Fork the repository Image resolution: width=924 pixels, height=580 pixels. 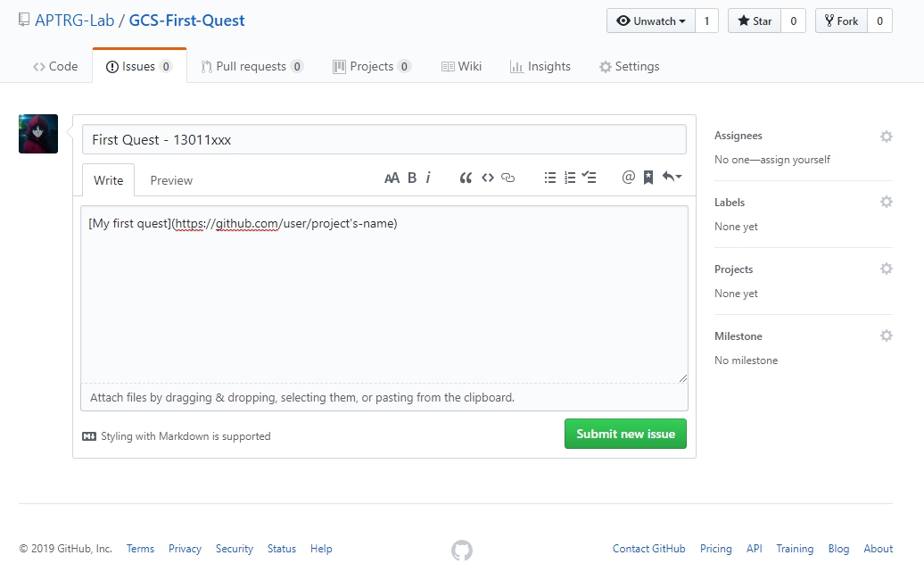(841, 21)
